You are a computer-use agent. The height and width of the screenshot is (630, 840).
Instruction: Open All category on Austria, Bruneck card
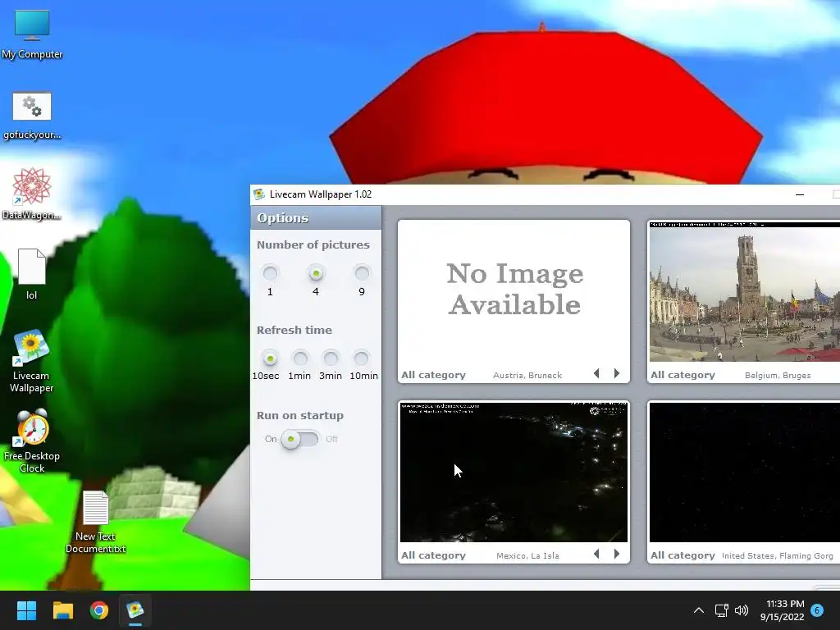pos(433,375)
